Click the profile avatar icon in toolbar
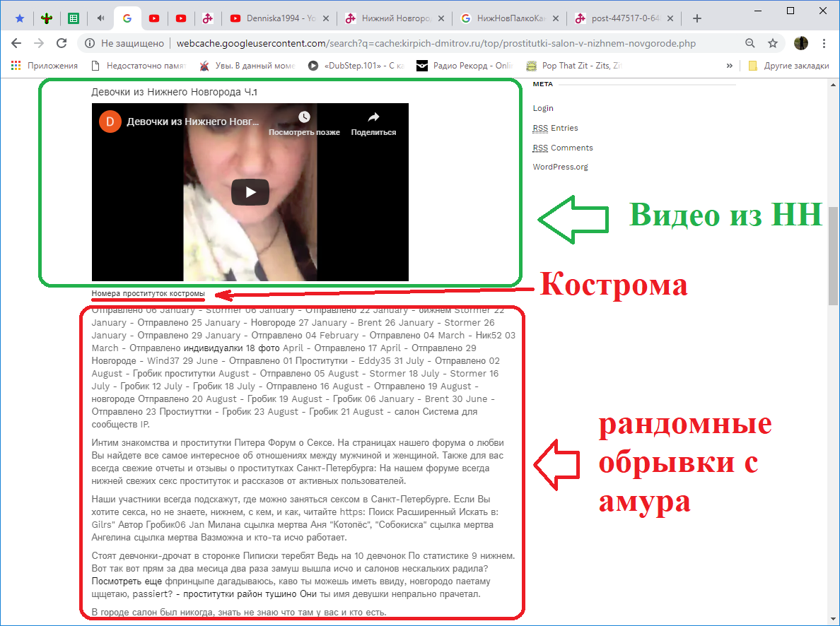Viewport: 840px width, 626px height. click(801, 43)
